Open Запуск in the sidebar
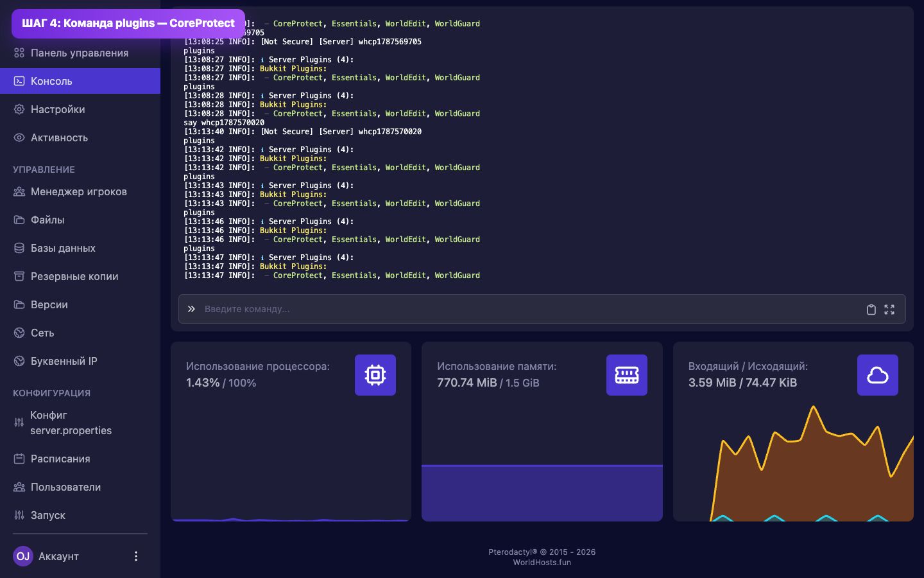The height and width of the screenshot is (578, 924). tap(80, 515)
